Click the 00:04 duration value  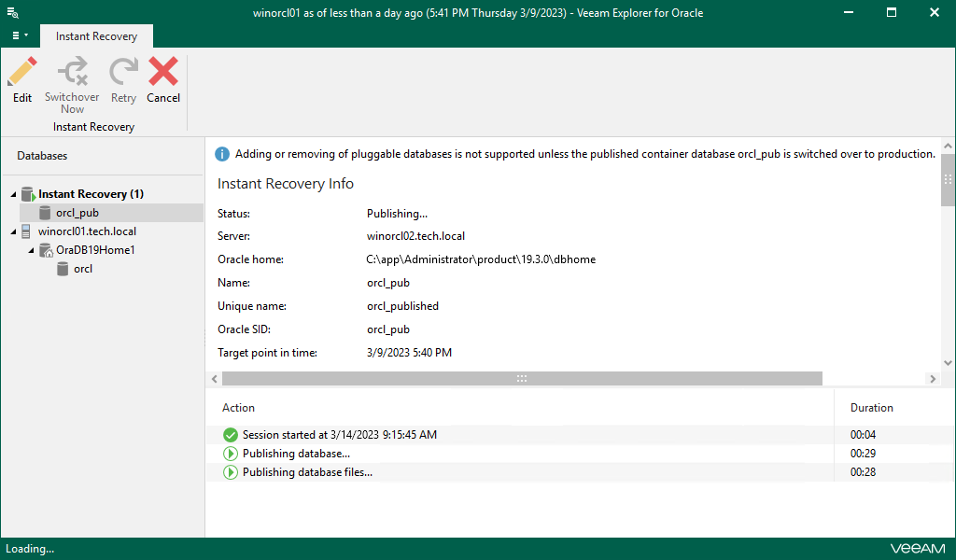863,435
